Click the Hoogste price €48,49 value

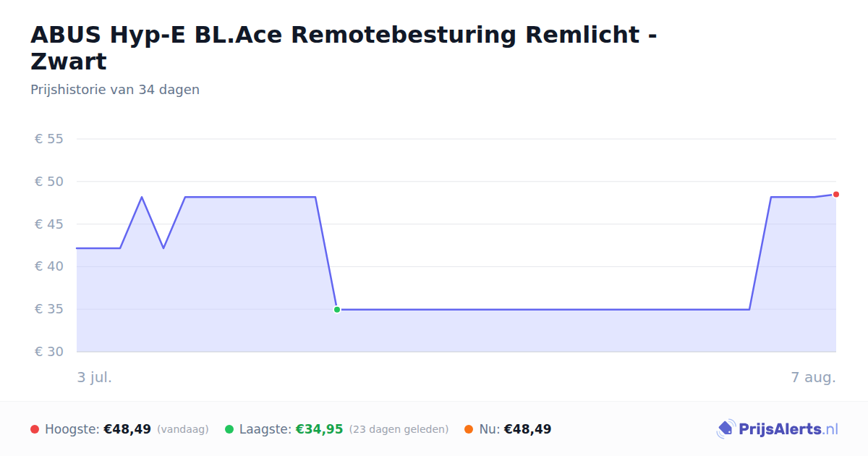127,429
